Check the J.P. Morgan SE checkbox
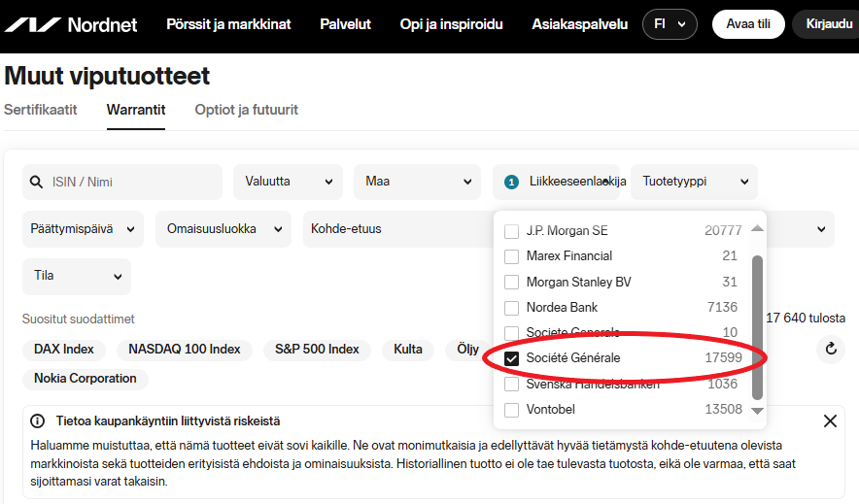 pos(511,231)
